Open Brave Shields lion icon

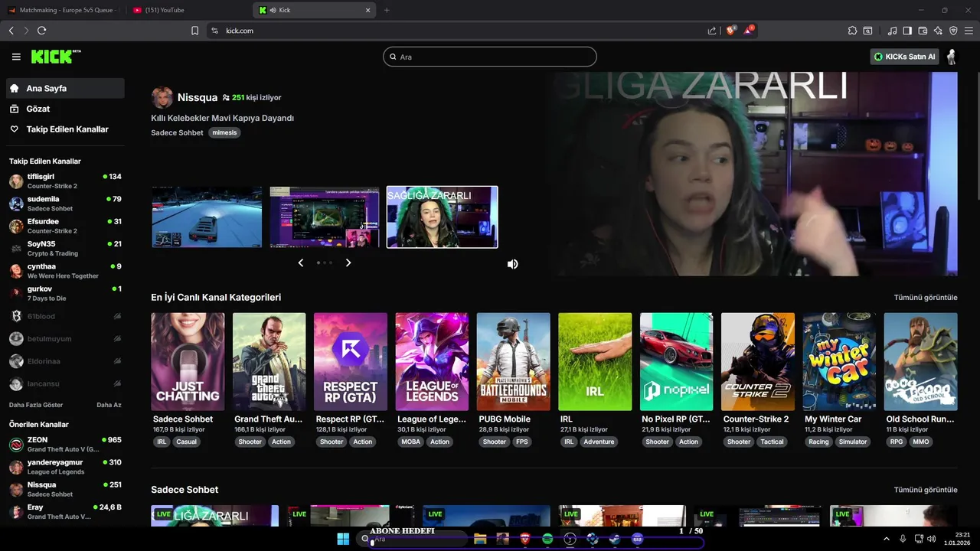[x=730, y=31]
